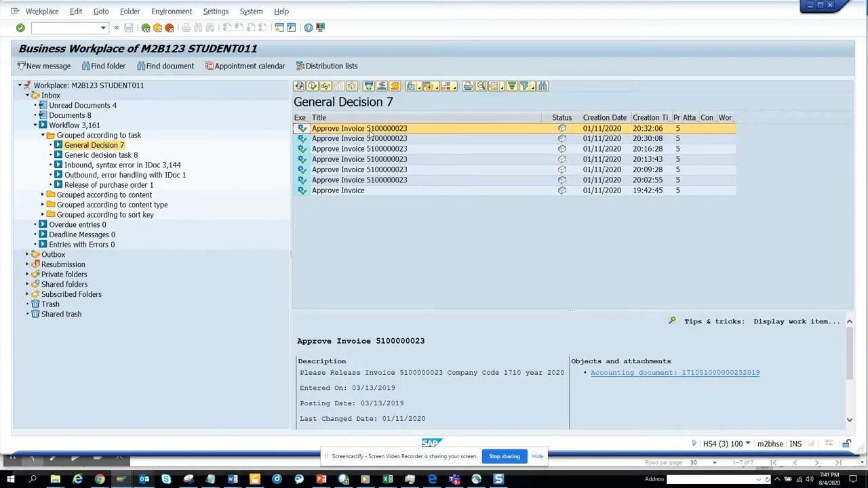868x488 pixels.
Task: Open the Environment menu
Action: pos(172,12)
